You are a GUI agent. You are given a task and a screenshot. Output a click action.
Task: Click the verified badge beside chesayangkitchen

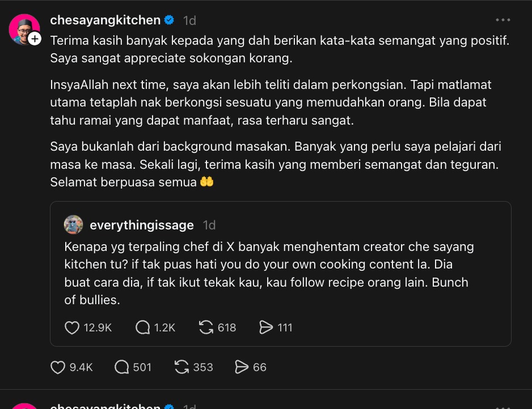pos(170,20)
